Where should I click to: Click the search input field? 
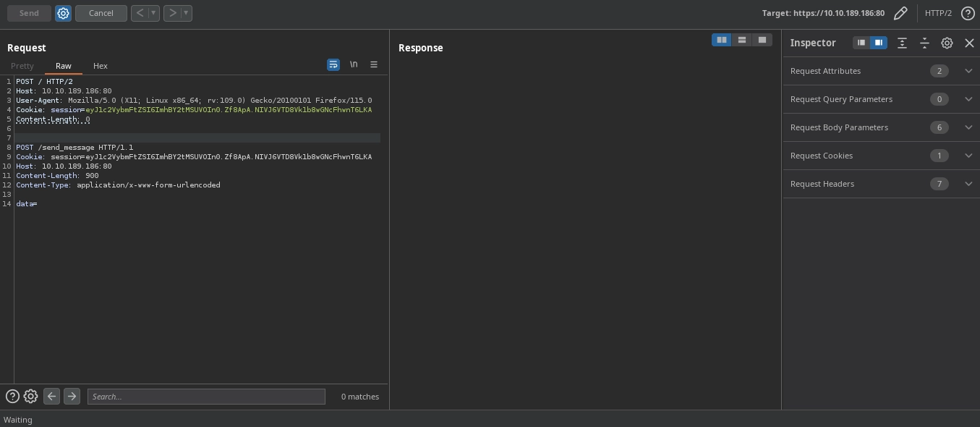click(x=206, y=396)
